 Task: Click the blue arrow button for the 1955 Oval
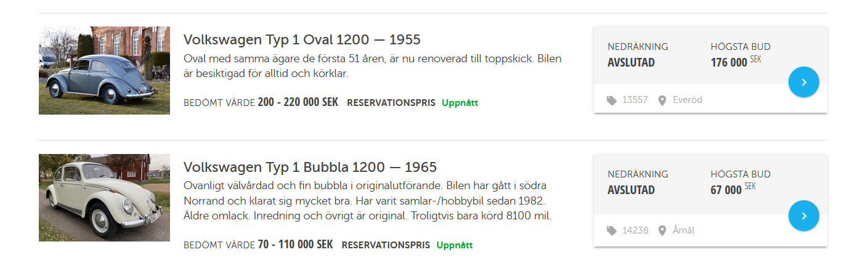pos(803,82)
